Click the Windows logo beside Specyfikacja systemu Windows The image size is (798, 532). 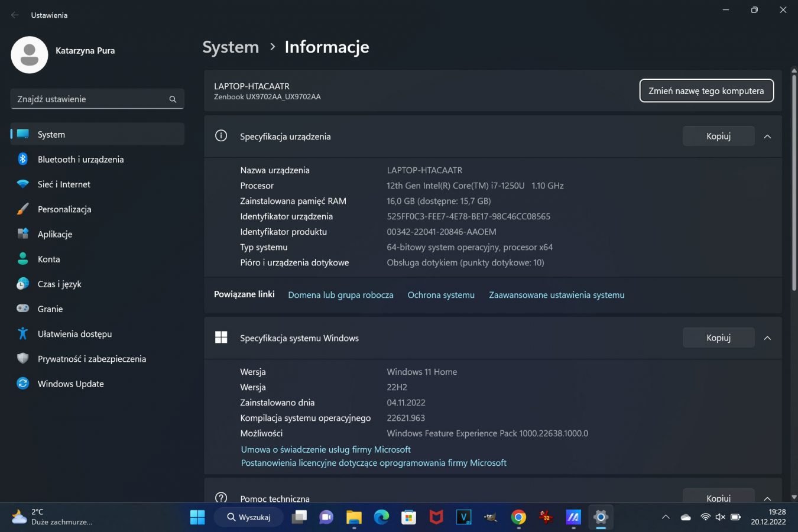click(221, 338)
